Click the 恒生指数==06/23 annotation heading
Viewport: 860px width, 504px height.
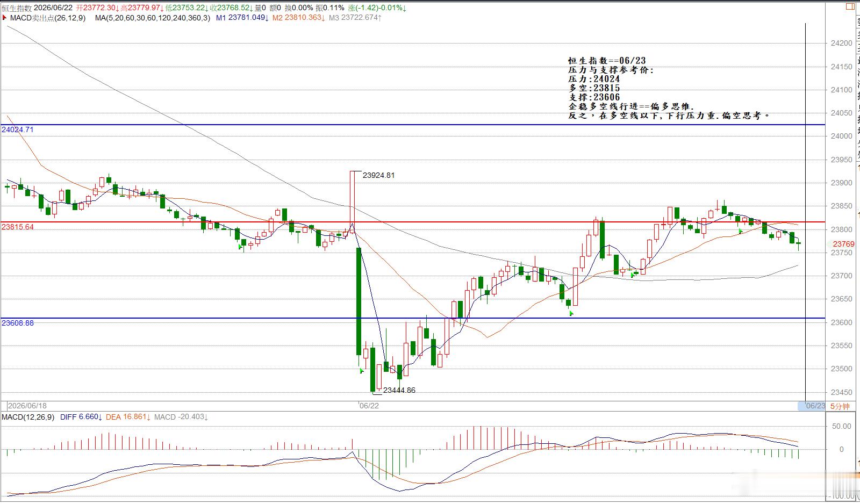coord(607,61)
